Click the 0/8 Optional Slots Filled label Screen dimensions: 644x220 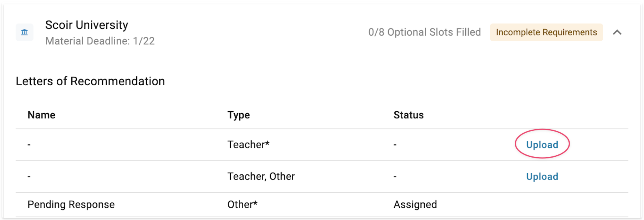coord(424,32)
